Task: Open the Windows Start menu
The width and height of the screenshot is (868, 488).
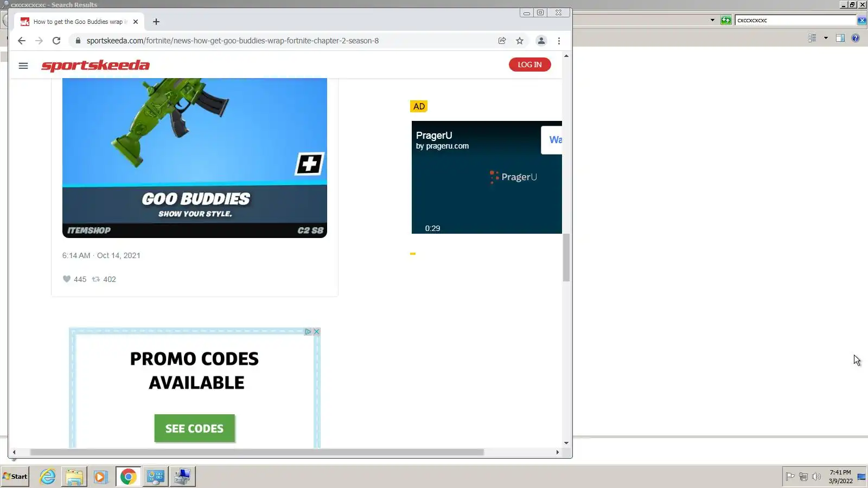Action: click(x=15, y=477)
